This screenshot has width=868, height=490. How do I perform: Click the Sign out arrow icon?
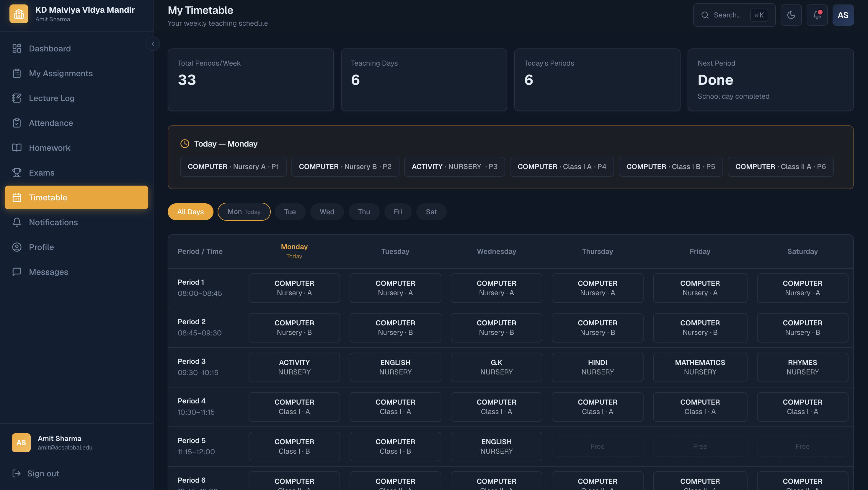click(x=17, y=473)
